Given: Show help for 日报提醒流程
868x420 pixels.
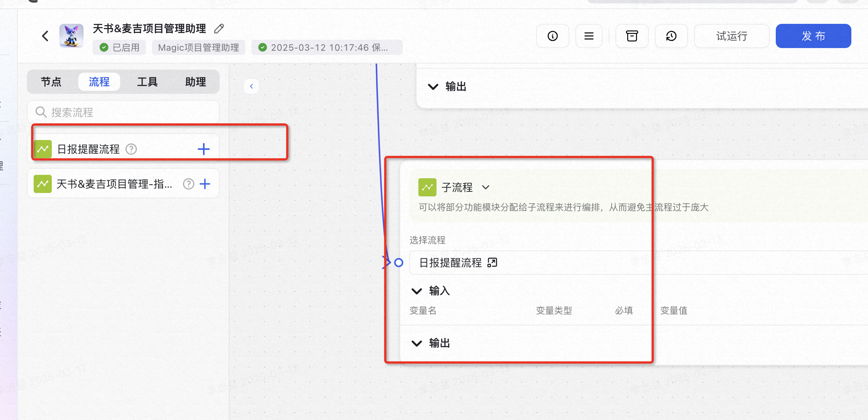Looking at the screenshot, I should click(131, 149).
